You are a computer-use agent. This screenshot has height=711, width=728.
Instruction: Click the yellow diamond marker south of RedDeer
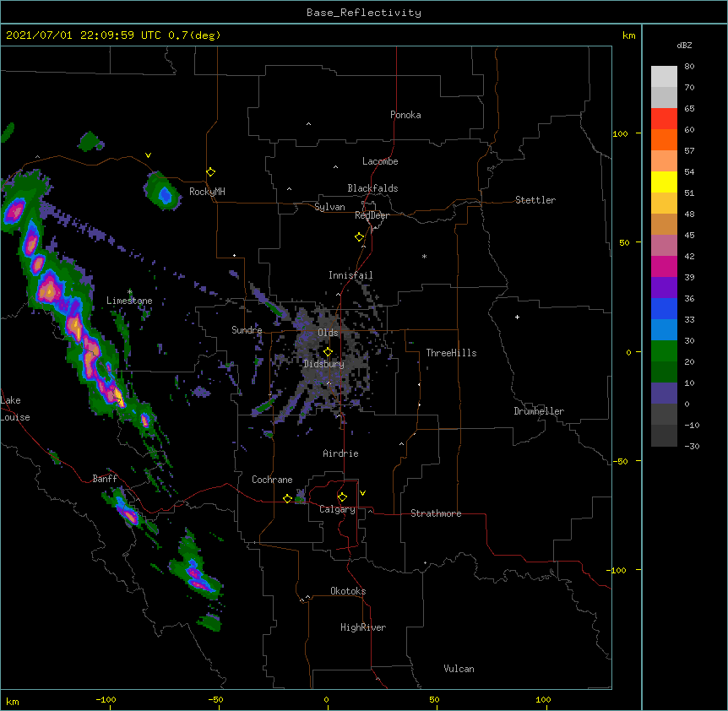[360, 237]
